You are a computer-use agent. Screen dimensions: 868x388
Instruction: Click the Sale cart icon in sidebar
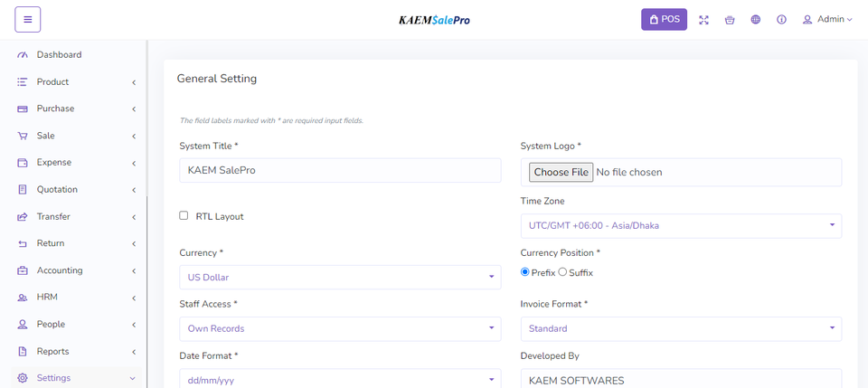pyautogui.click(x=23, y=136)
